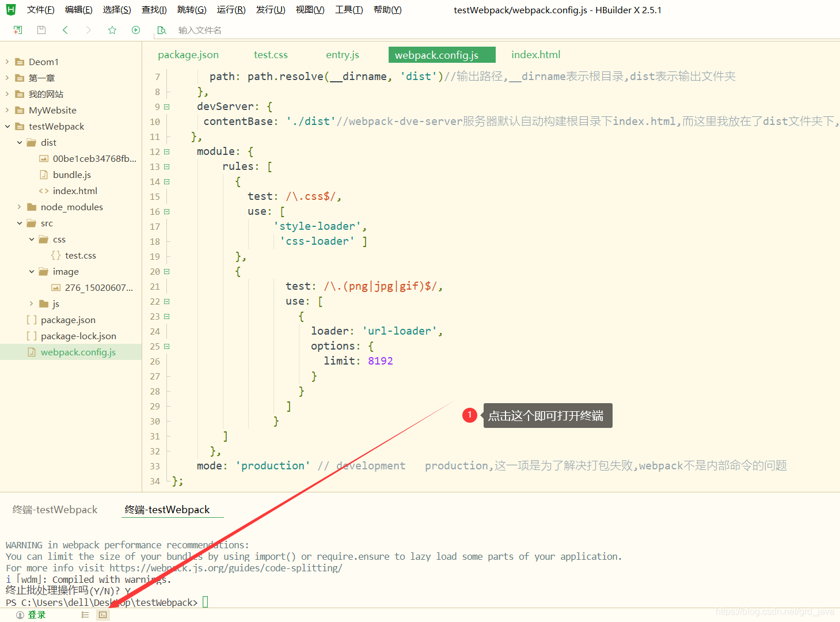
Task: Go forward with the right arrow icon
Action: point(88,30)
